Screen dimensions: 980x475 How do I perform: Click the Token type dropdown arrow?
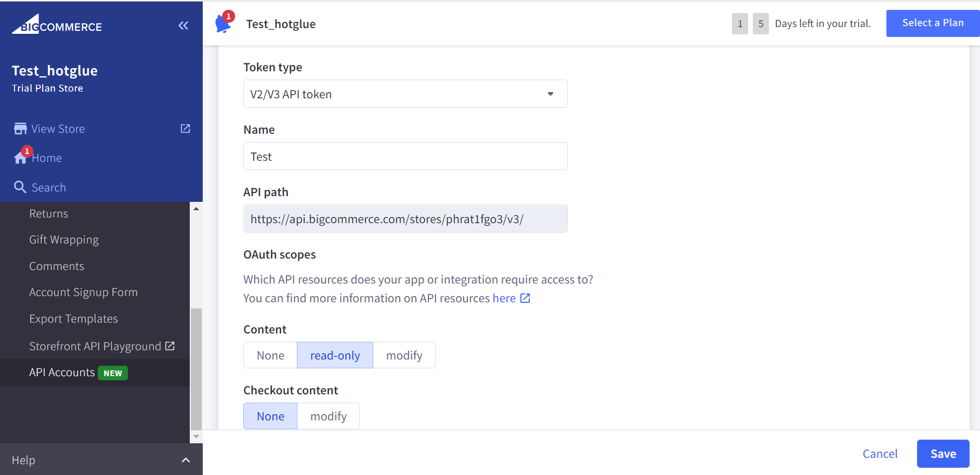[x=551, y=94]
